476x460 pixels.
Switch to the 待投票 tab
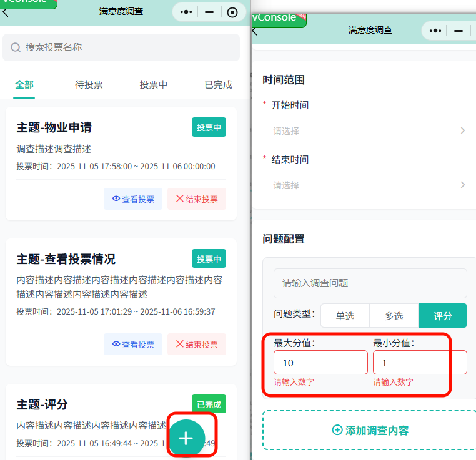(89, 85)
